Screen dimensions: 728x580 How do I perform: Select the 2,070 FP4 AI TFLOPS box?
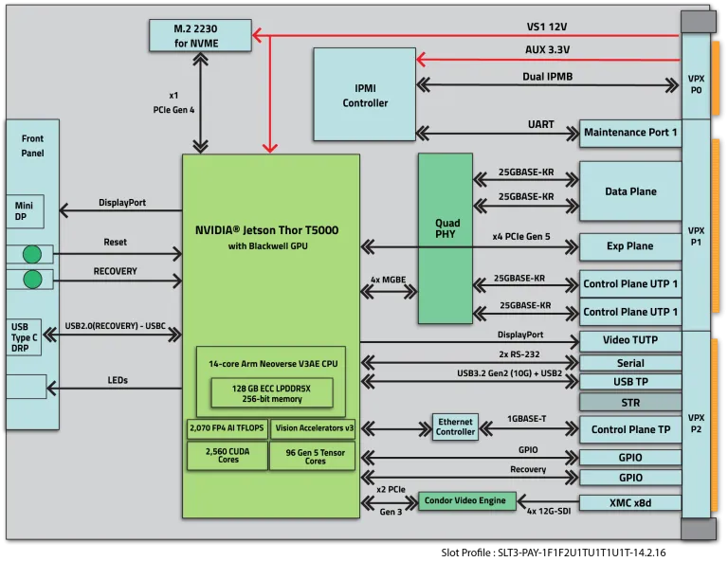point(227,428)
